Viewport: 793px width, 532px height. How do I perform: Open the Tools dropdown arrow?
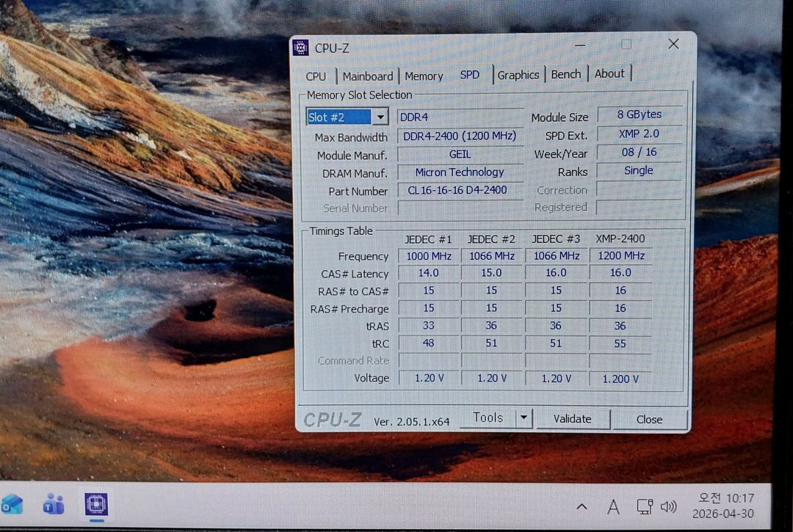524,418
